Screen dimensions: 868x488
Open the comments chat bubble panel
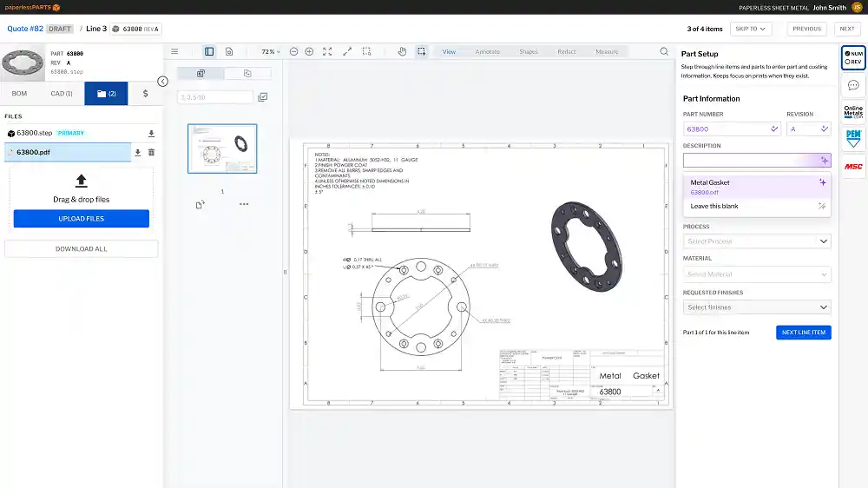pyautogui.click(x=853, y=85)
